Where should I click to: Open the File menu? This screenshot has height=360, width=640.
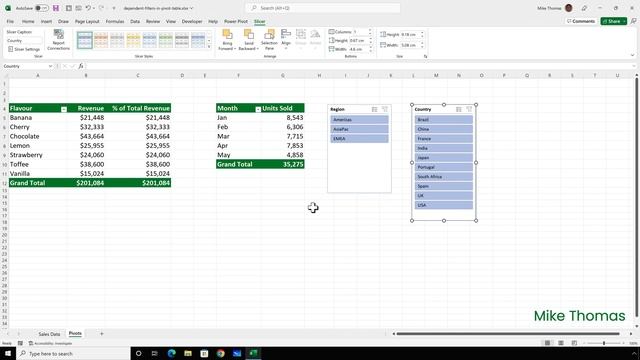(x=10, y=21)
